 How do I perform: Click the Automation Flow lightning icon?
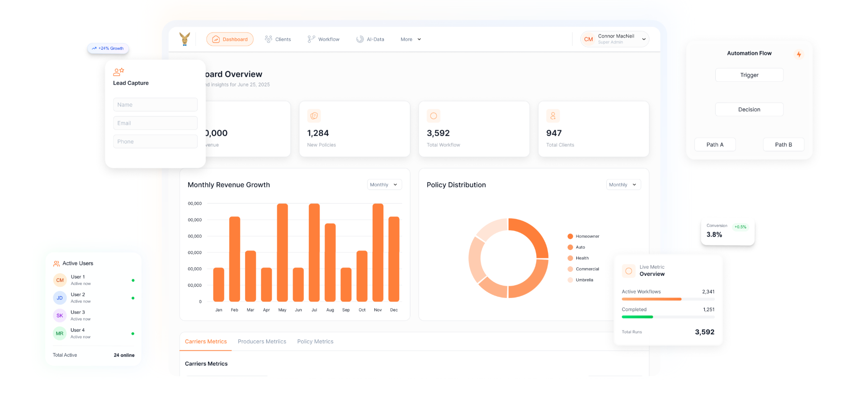pyautogui.click(x=799, y=54)
